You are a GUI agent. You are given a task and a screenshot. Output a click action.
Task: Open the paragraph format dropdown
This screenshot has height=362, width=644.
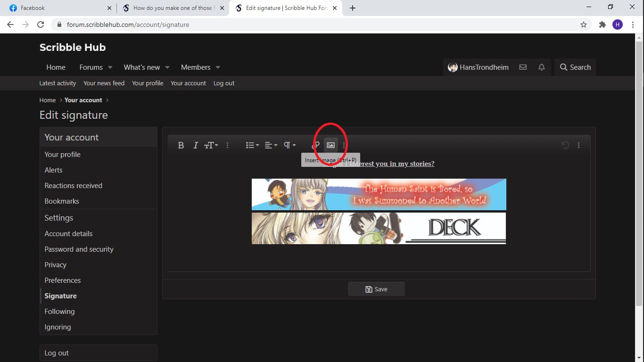(x=289, y=145)
